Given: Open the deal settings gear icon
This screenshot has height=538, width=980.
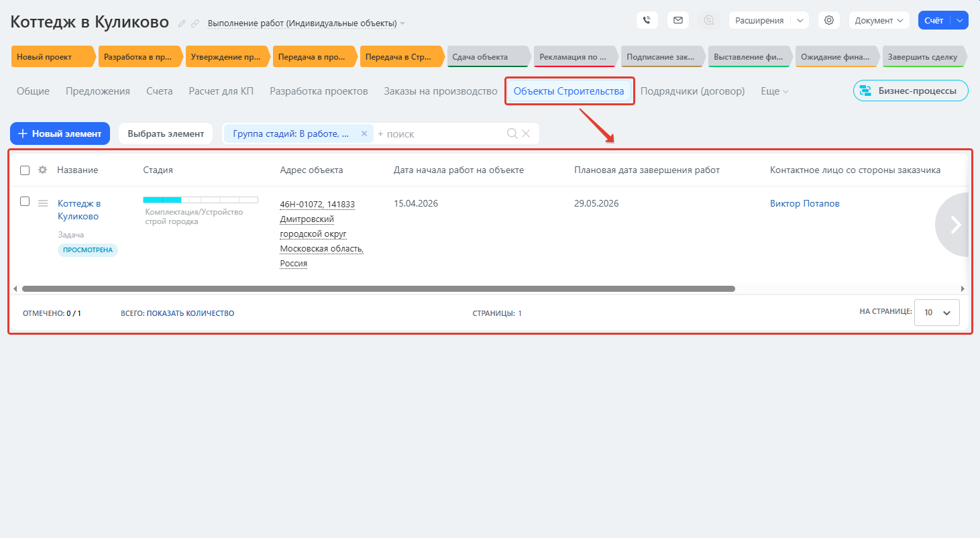Looking at the screenshot, I should pyautogui.click(x=829, y=20).
